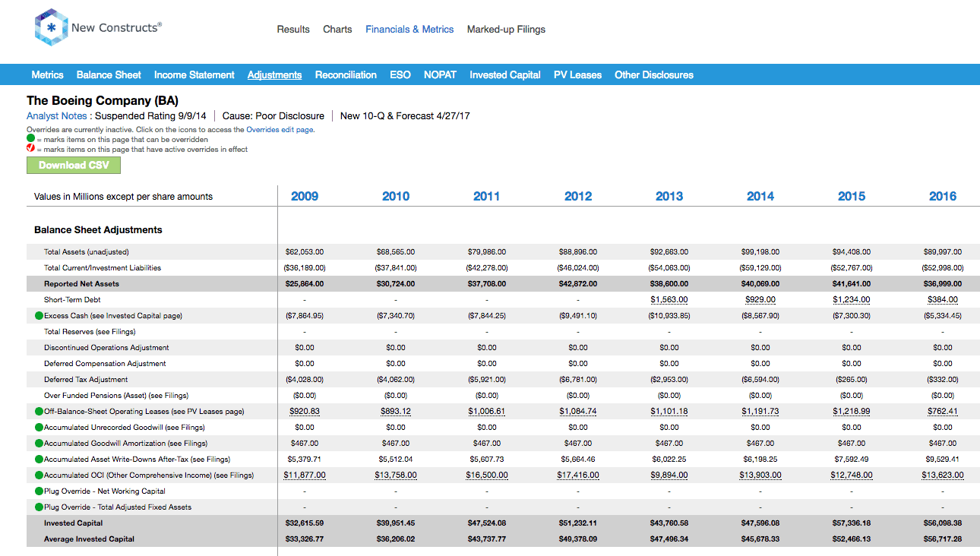Click the New Constructs hexagon logo

pos(51,28)
